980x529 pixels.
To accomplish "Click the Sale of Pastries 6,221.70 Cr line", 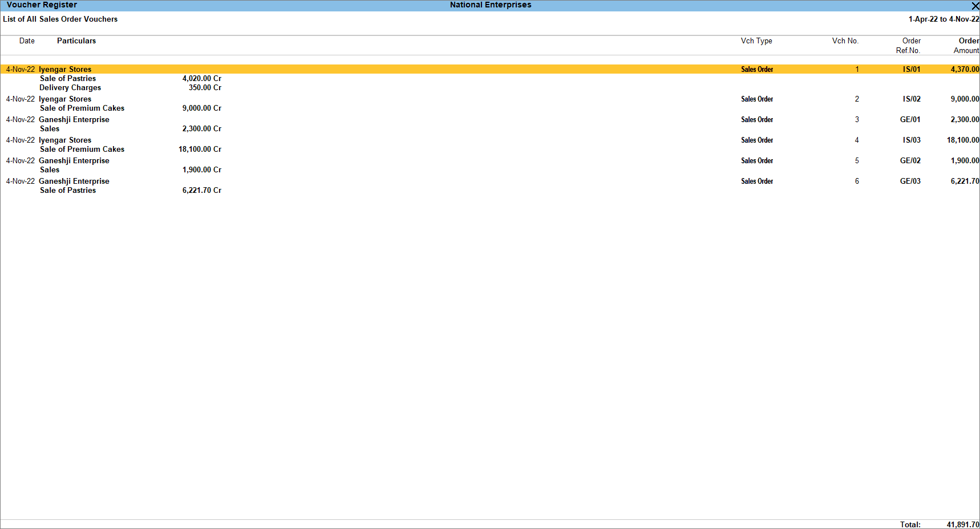I will tap(130, 191).
